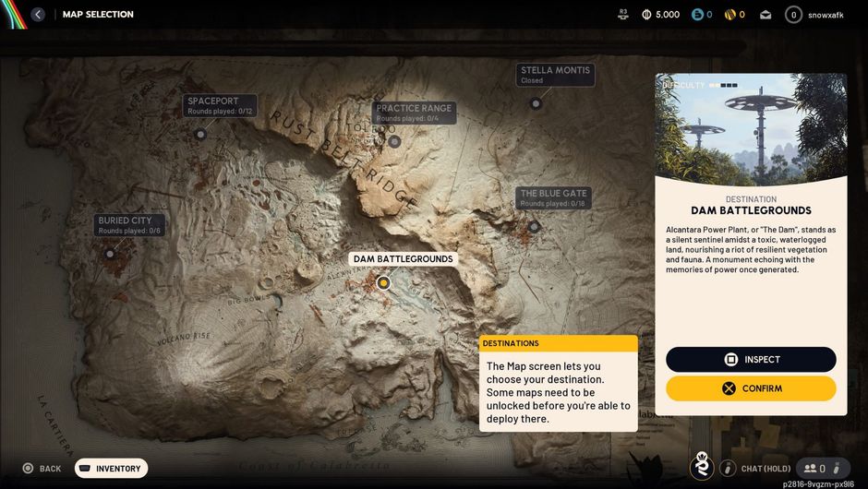Screen dimensions: 868x489
Task: Click the Back button at bottom left
Action: click(x=42, y=469)
